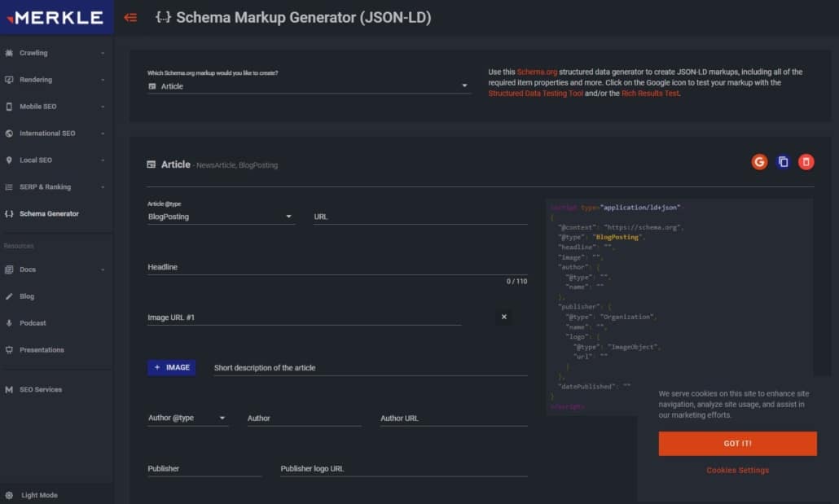
Task: Click the Crawling bug icon in sidebar
Action: click(x=9, y=53)
